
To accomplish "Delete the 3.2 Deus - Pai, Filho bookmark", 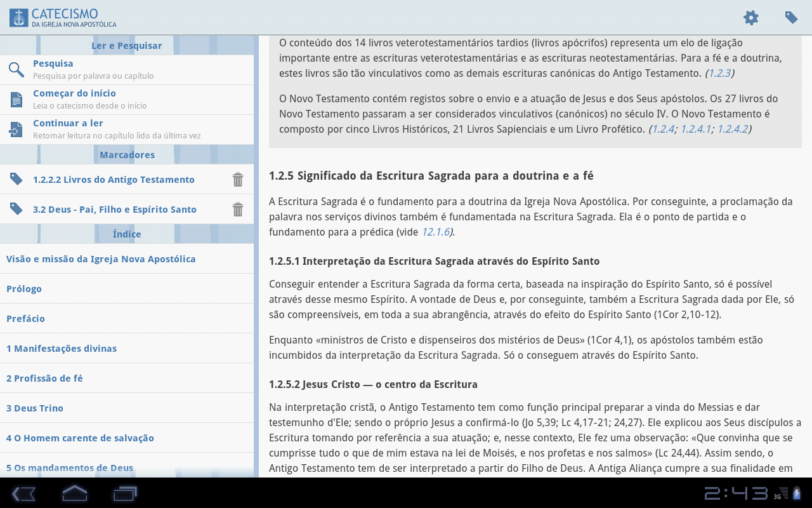I will (238, 210).
